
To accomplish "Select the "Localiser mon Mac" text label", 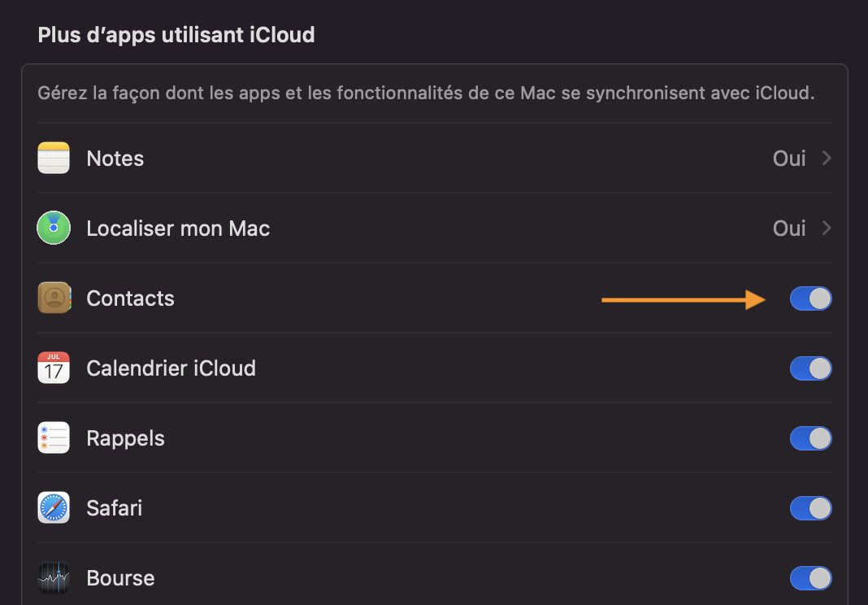I will click(178, 229).
